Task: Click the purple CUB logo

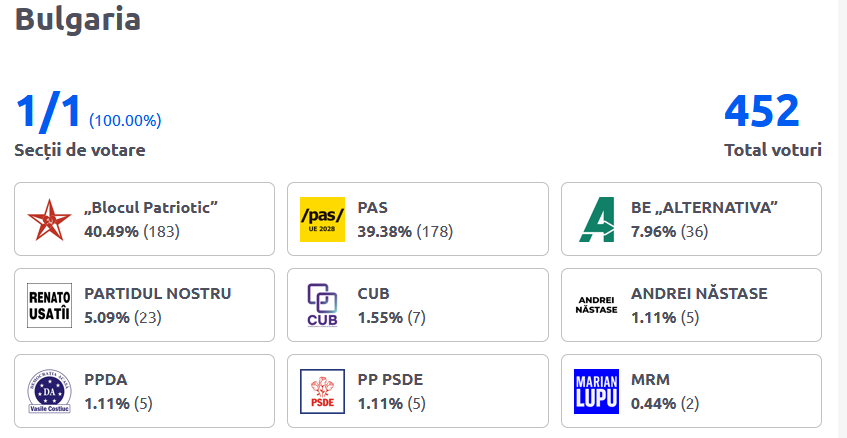Action: [x=322, y=305]
